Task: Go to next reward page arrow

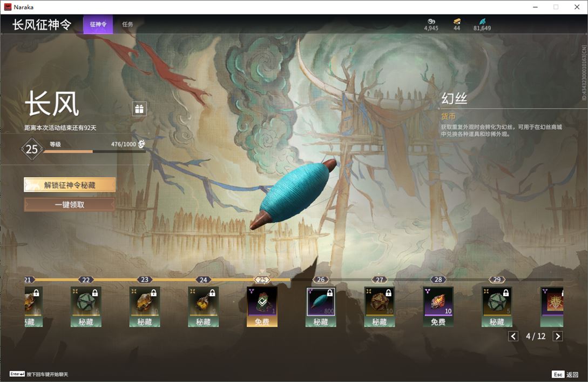Action: pos(558,336)
